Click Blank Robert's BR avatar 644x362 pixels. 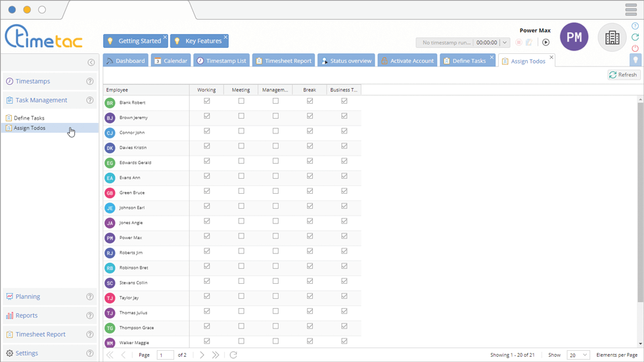110,103
